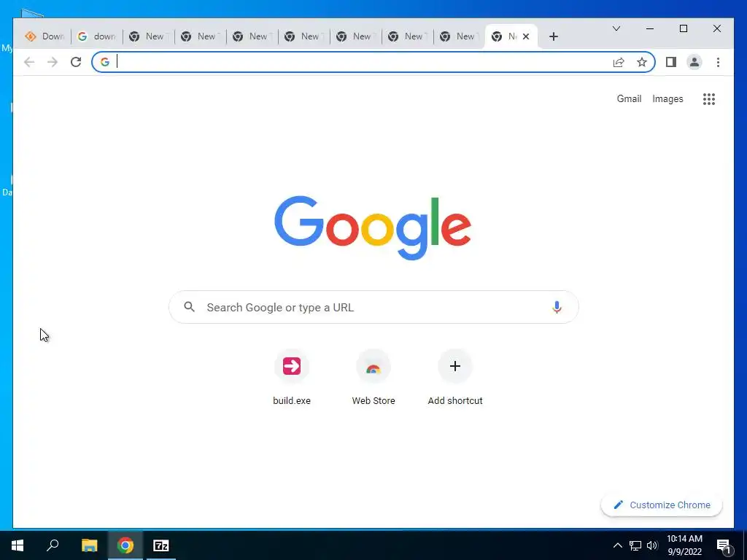
Task: Open the Web Store shortcut
Action: 373,378
